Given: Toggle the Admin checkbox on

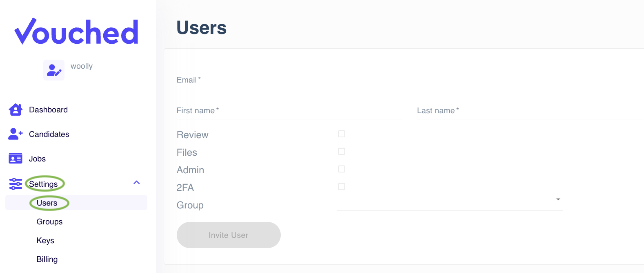Looking at the screenshot, I should tap(341, 169).
